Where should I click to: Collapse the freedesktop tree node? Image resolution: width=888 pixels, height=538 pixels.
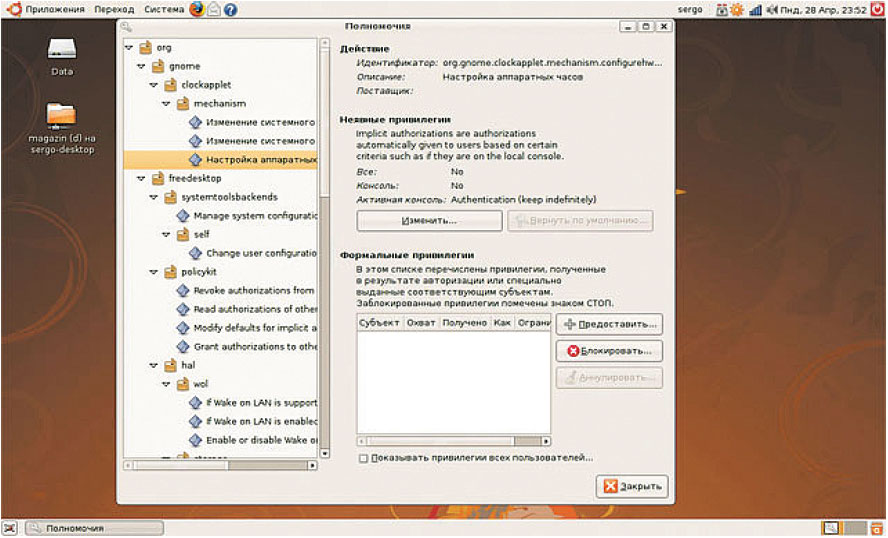pos(141,178)
